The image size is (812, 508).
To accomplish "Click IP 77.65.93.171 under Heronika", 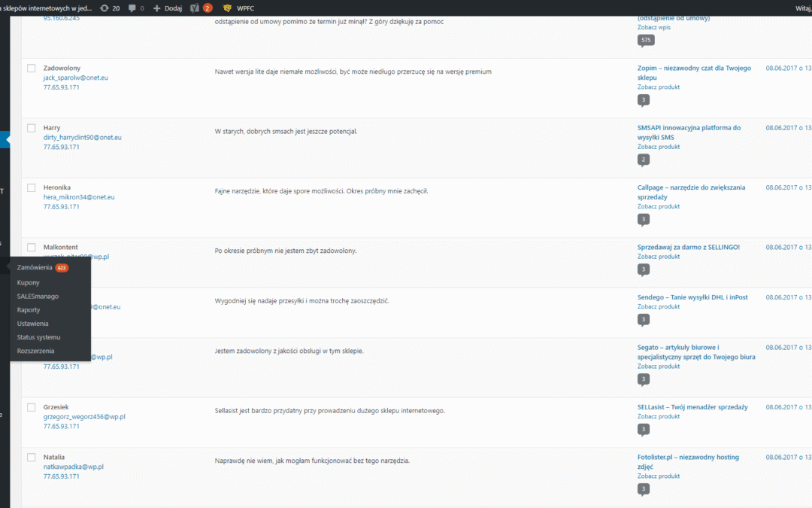I will tap(61, 207).
